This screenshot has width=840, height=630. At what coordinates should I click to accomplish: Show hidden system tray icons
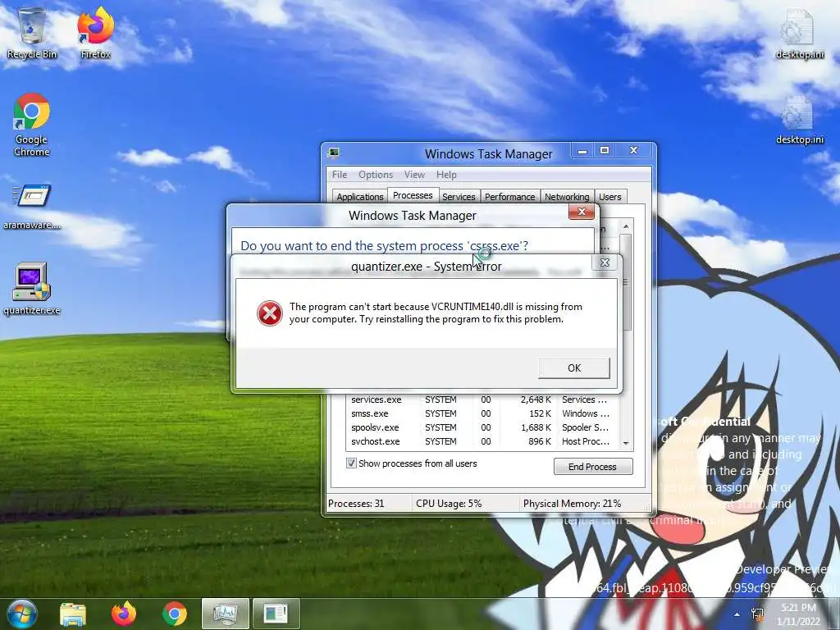(x=737, y=614)
